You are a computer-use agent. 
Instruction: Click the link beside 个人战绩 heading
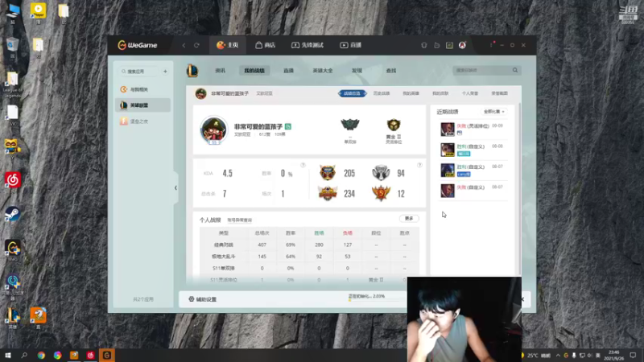pos(239,220)
